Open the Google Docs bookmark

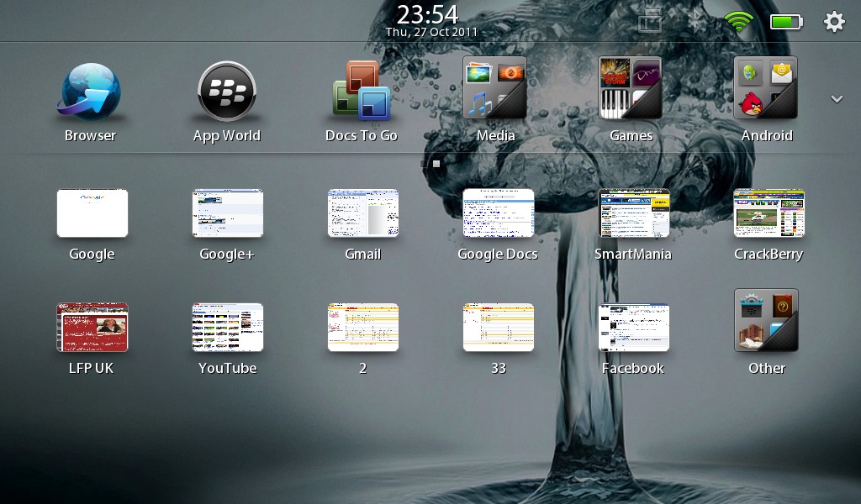(498, 213)
